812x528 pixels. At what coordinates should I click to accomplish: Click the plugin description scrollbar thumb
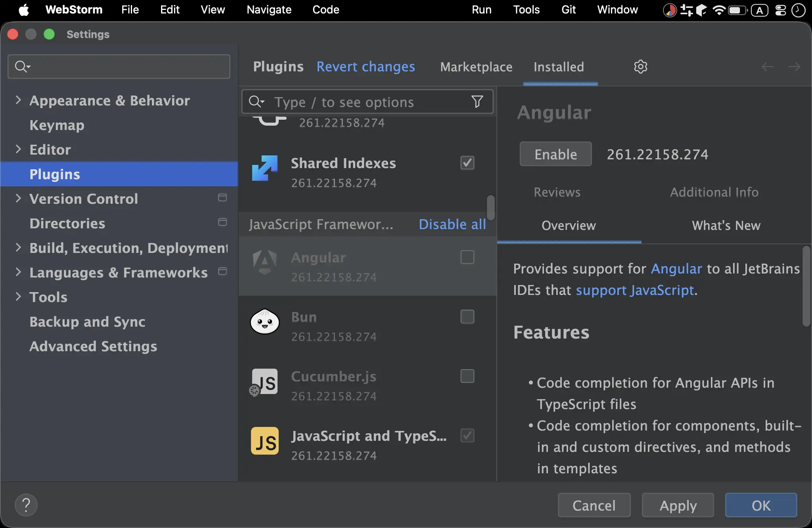pyautogui.click(x=806, y=286)
